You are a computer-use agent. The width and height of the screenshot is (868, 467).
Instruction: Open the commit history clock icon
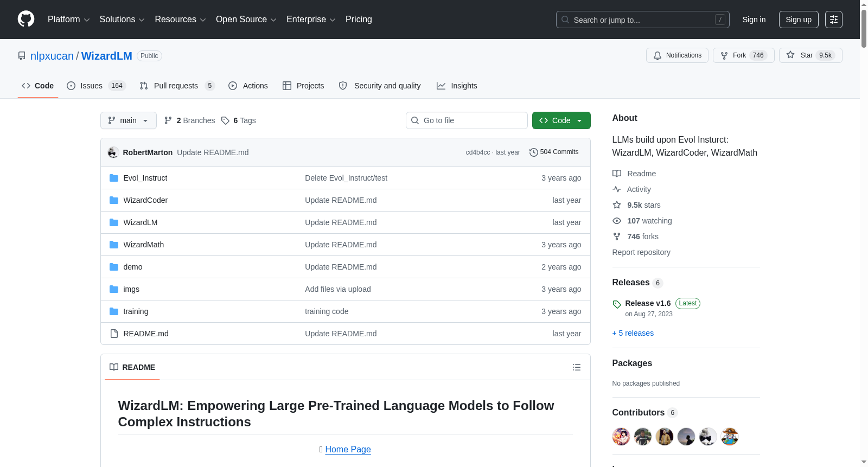click(533, 152)
